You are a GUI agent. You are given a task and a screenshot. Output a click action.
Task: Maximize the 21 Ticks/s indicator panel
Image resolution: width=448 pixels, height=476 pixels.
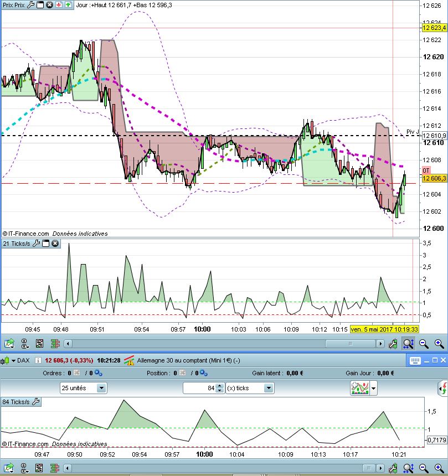point(45,244)
